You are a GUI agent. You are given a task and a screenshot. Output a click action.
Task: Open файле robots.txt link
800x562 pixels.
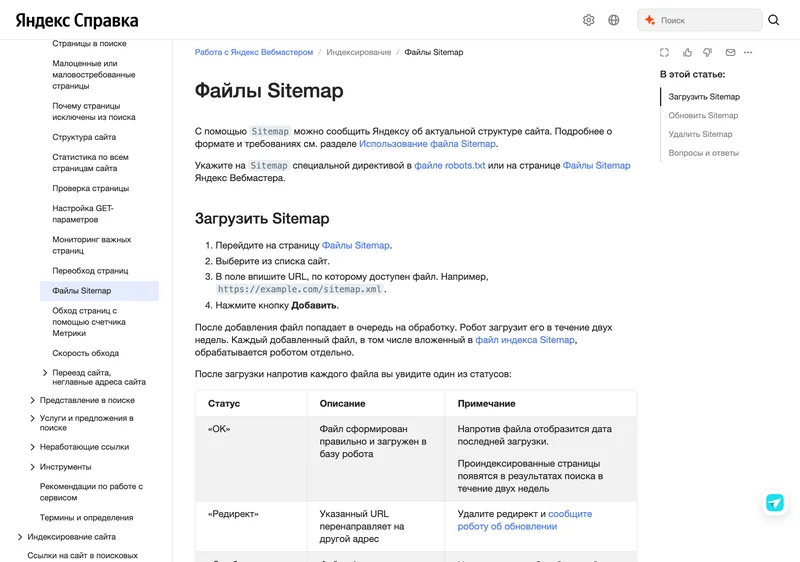coord(449,165)
